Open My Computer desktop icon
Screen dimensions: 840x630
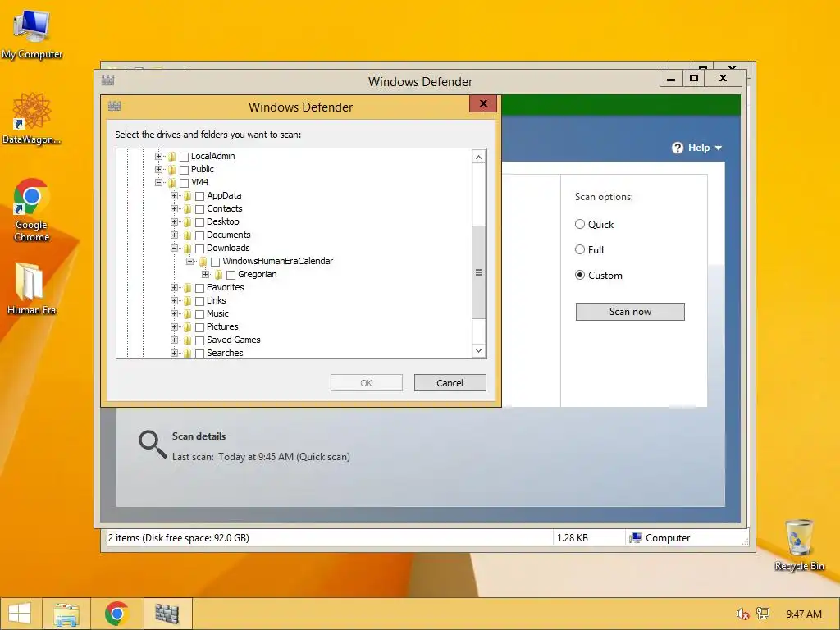click(32, 33)
